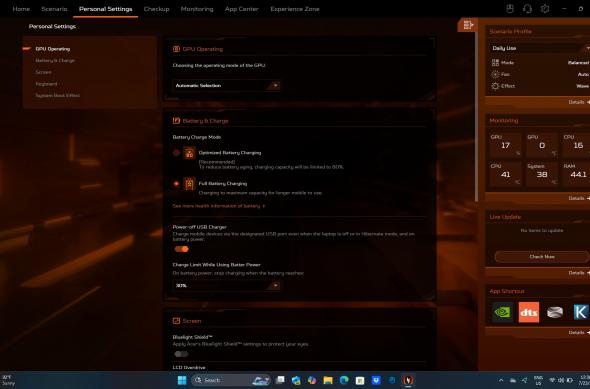Viewport: 590px width, 389px height.
Task: Launch the silver disc app shortcut
Action: tap(555, 312)
